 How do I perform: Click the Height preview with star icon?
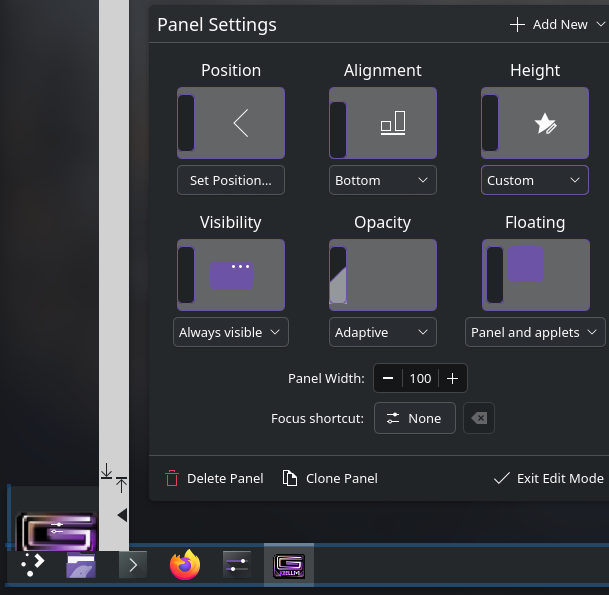coord(535,123)
